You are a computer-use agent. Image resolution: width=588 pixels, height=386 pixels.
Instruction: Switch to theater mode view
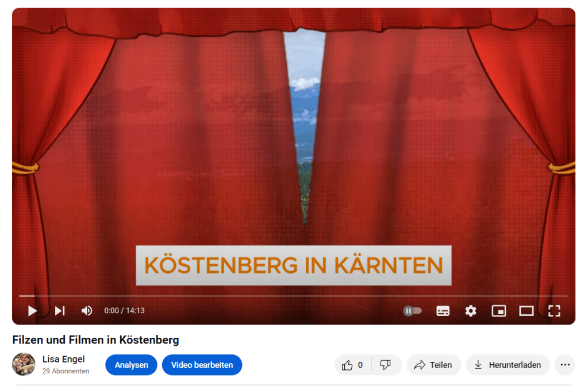tap(526, 311)
